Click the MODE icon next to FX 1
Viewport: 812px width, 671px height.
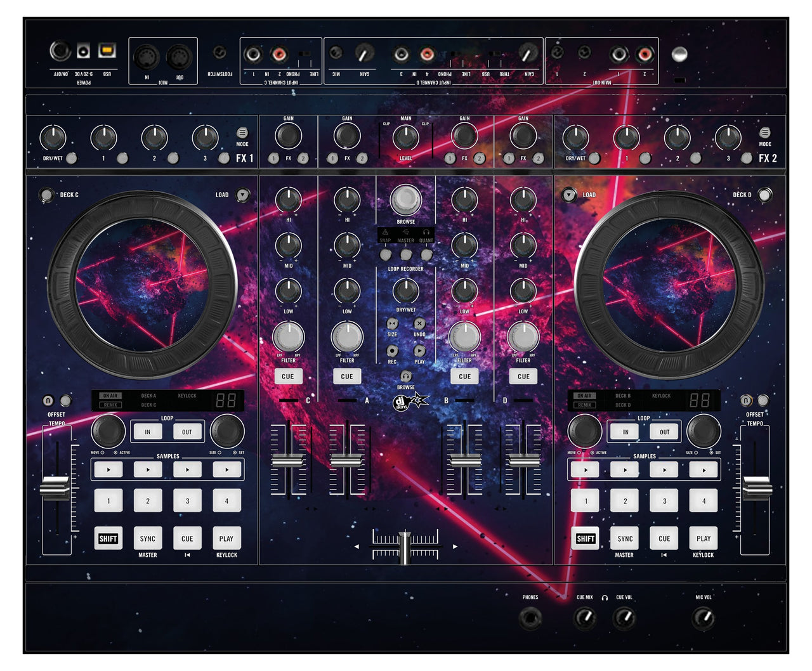tap(242, 133)
